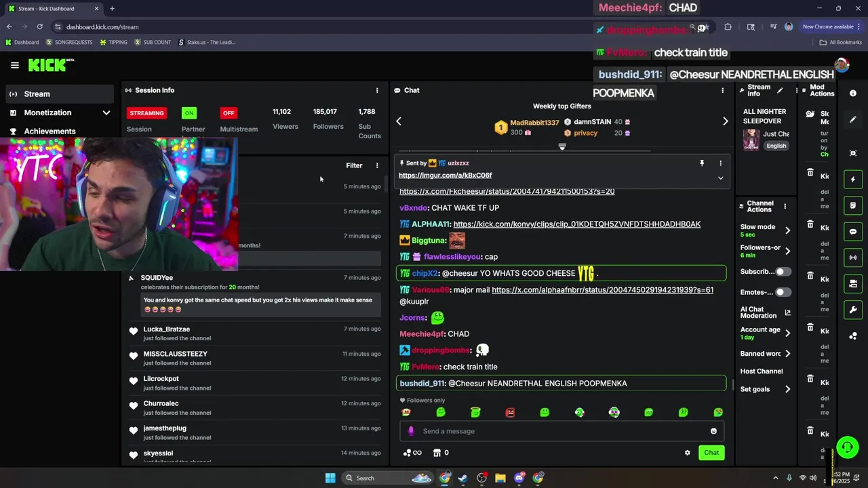Open pinned message three-dot options
868x488 pixels.
[720, 163]
